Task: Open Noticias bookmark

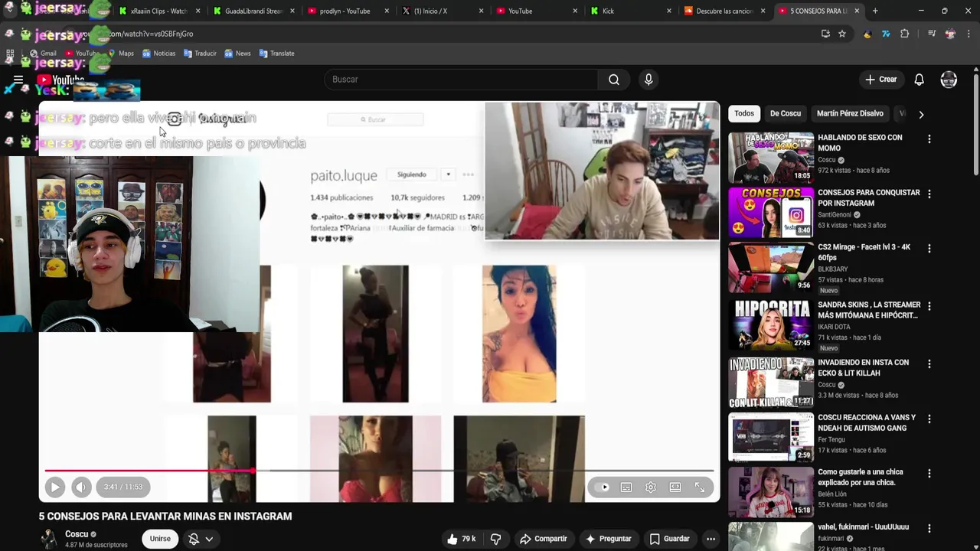Action: 158,54
